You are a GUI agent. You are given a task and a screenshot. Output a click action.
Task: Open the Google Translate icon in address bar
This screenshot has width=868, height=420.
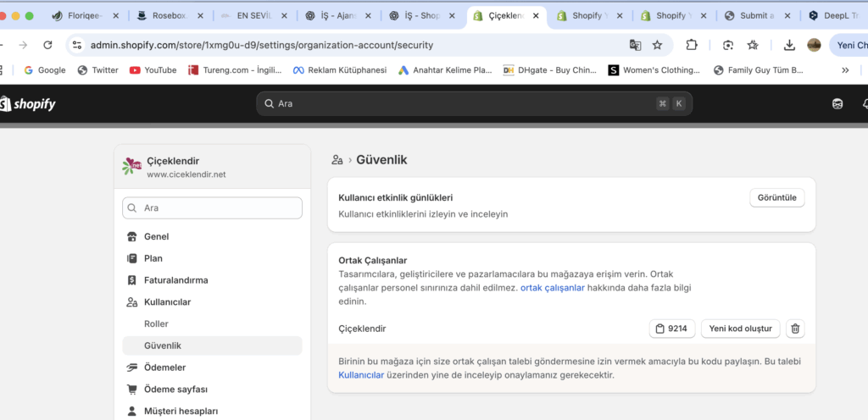[635, 46]
